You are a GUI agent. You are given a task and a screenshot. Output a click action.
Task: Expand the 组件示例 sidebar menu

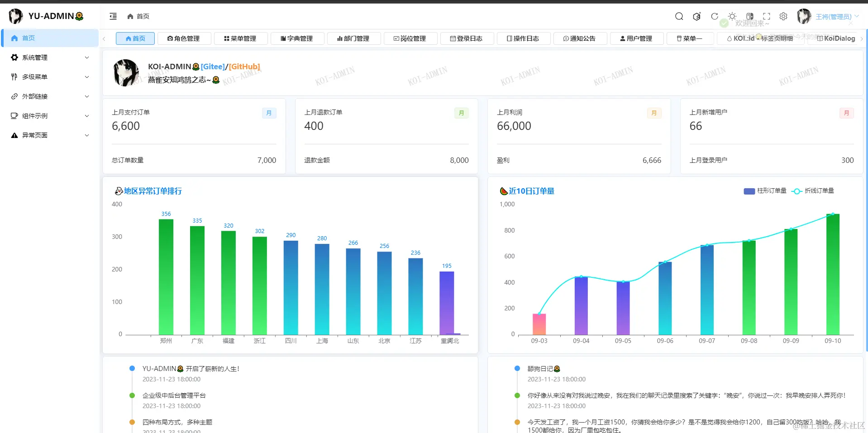point(50,116)
